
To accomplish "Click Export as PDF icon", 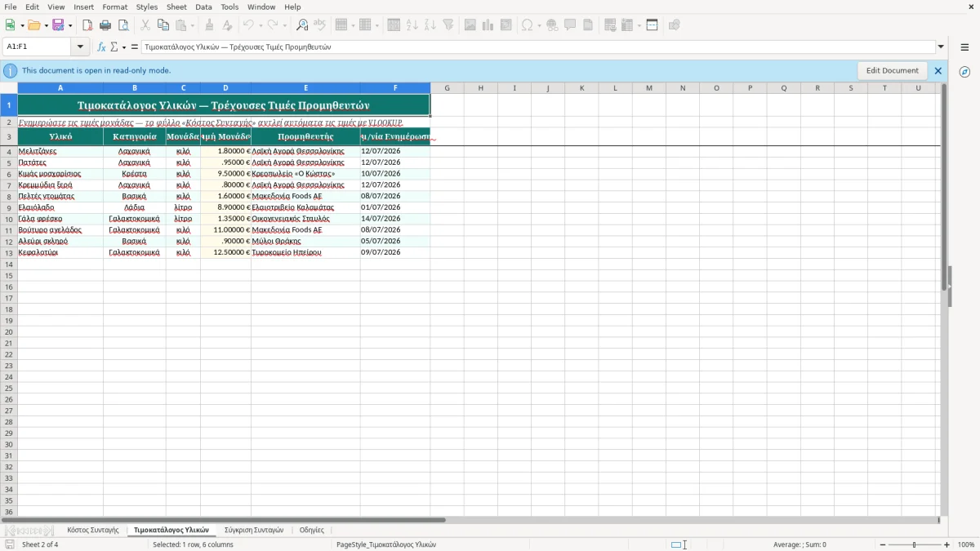I will tap(87, 25).
